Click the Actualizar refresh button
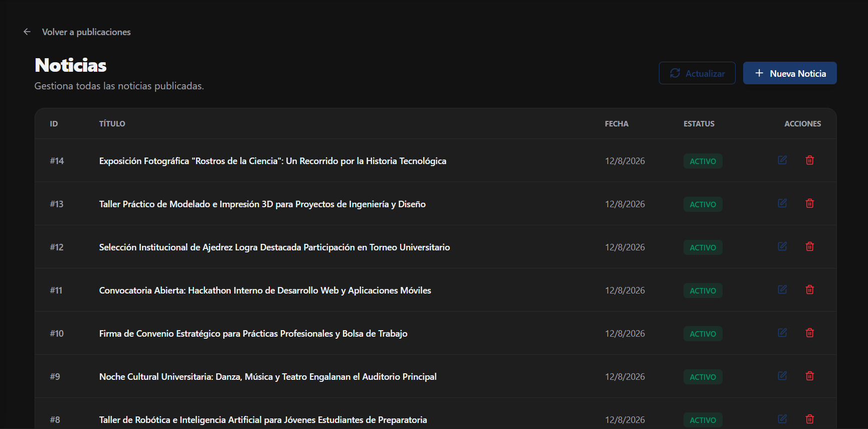Image resolution: width=868 pixels, height=429 pixels. click(x=697, y=73)
